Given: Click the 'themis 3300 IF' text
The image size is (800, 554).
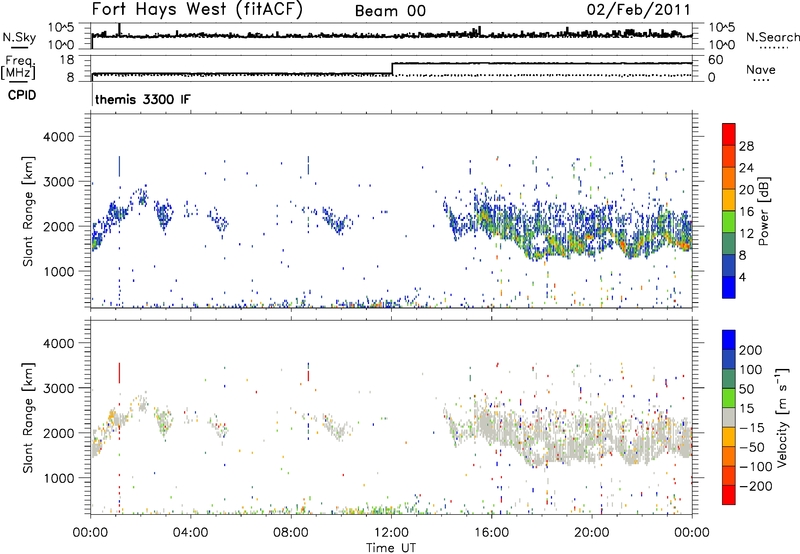Looking at the screenshot, I should (x=143, y=99).
